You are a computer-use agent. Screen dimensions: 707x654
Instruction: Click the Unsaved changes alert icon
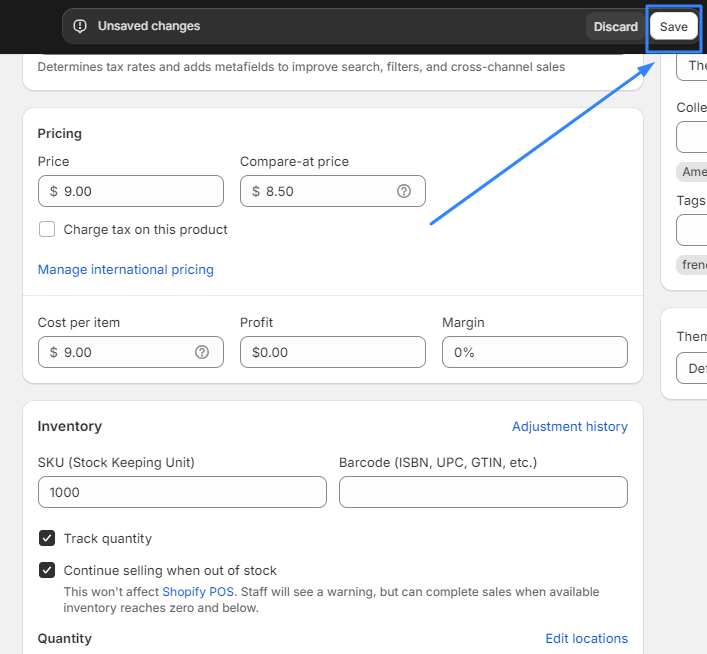click(x=80, y=26)
